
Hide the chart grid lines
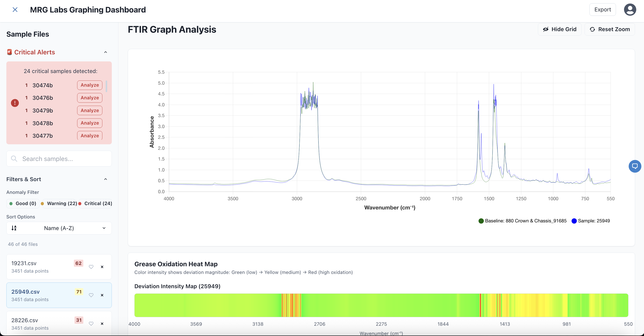(x=560, y=29)
